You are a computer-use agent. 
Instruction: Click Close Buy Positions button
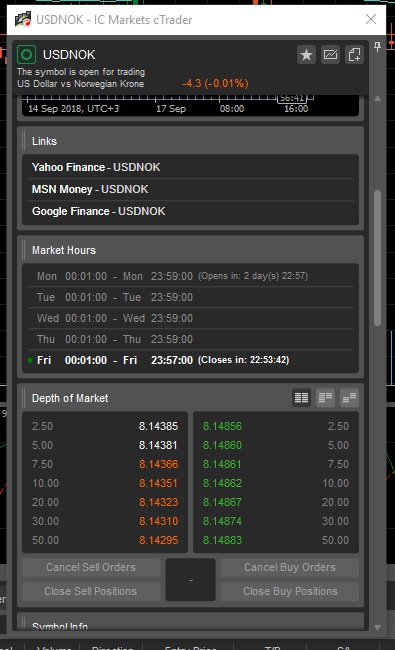290,591
